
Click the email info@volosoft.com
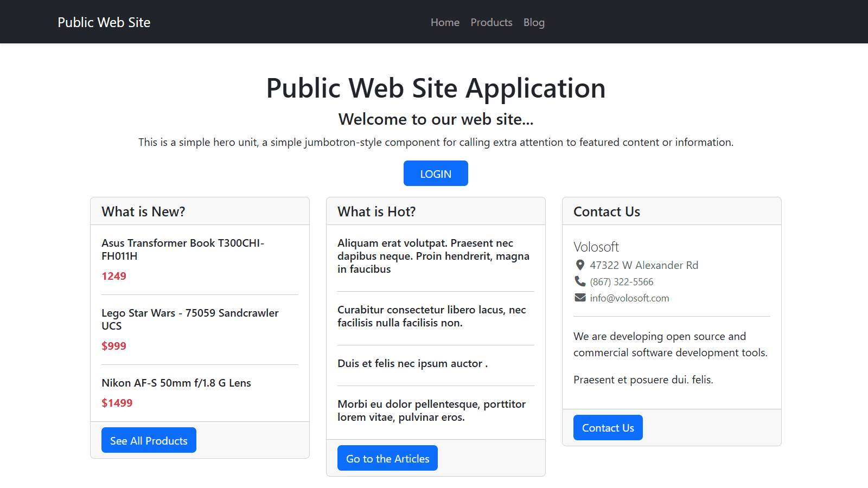click(x=629, y=298)
